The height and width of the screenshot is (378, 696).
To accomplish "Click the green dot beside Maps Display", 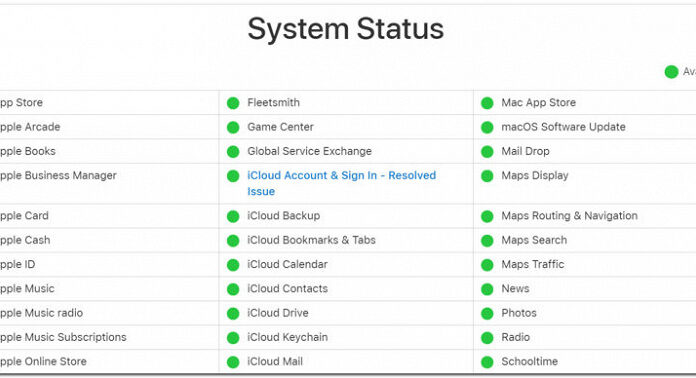I will click(487, 176).
